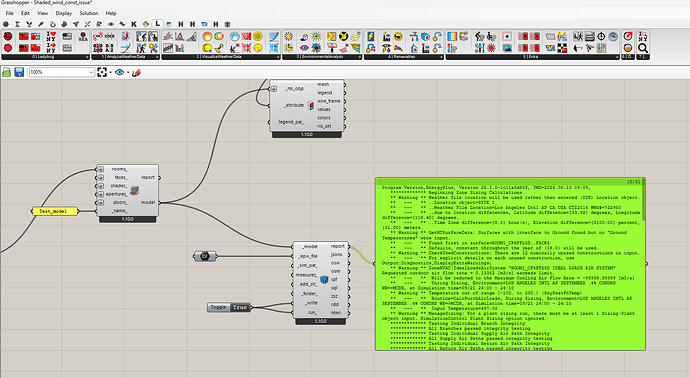The image size is (690, 378).
Task: Save the document using the floppy disk icon
Action: tap(19, 72)
